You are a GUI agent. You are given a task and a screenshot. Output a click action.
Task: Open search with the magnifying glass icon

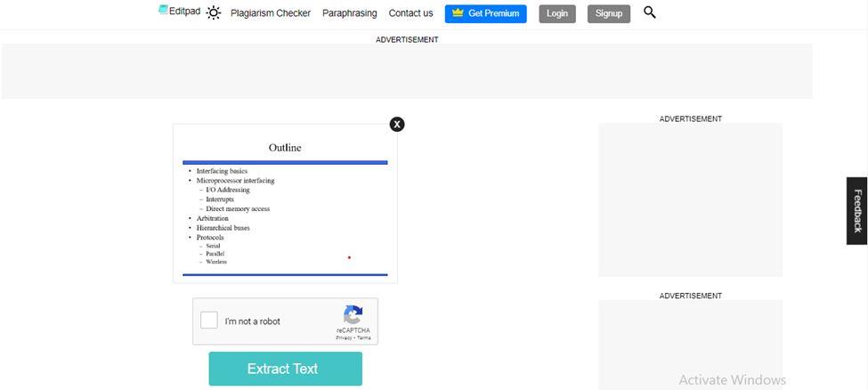click(649, 12)
